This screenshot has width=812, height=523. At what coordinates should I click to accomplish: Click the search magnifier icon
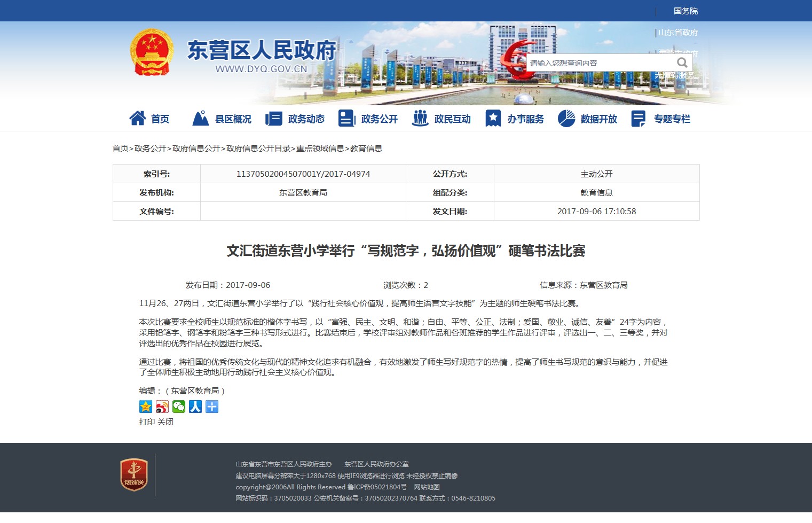click(x=682, y=63)
